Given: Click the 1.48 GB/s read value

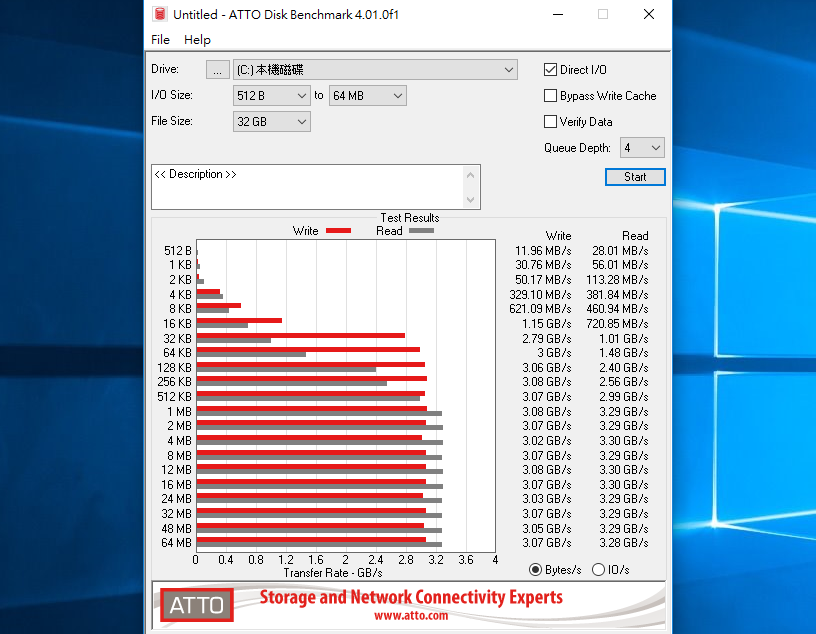Looking at the screenshot, I should coord(623,353).
